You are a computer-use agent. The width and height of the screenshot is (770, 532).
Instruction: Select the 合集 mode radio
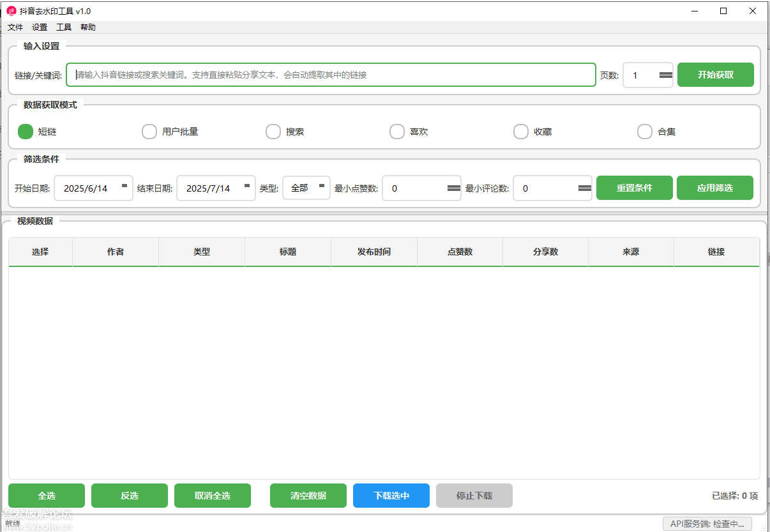pos(645,132)
